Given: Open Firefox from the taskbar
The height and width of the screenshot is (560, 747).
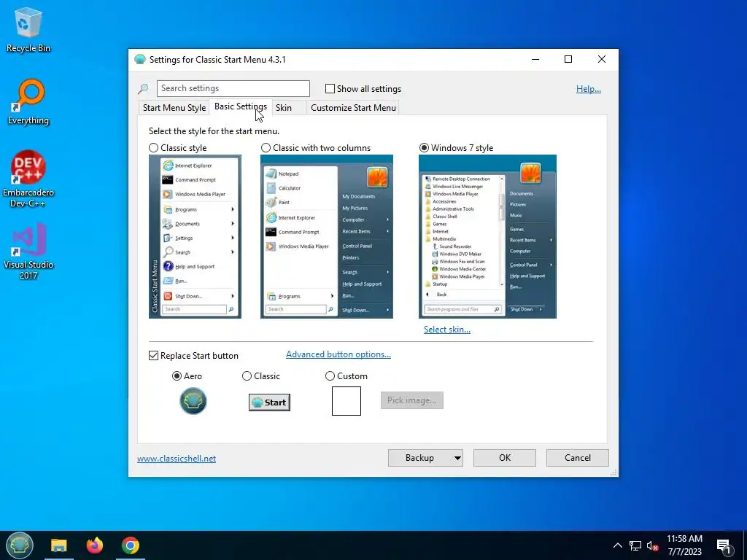Looking at the screenshot, I should [95, 545].
